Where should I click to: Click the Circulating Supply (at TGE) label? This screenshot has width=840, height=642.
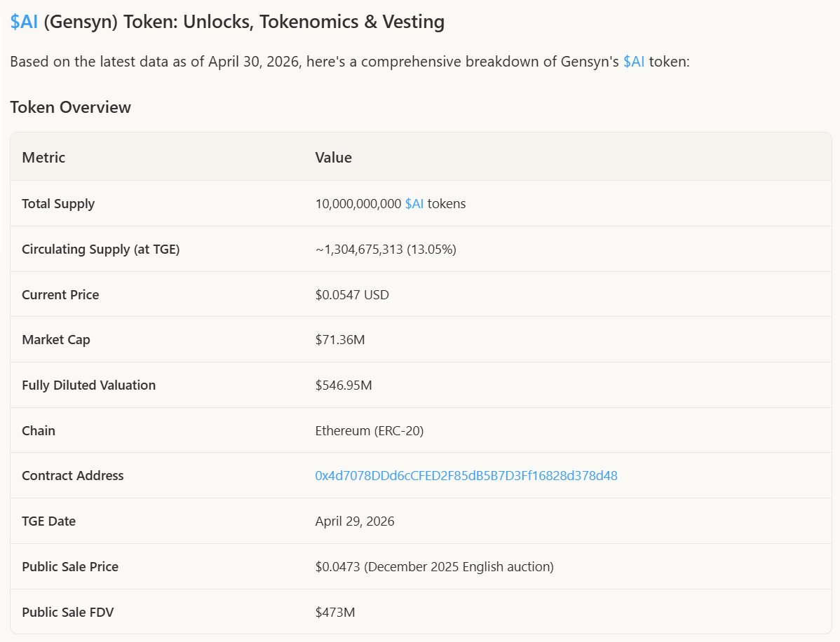pos(101,249)
